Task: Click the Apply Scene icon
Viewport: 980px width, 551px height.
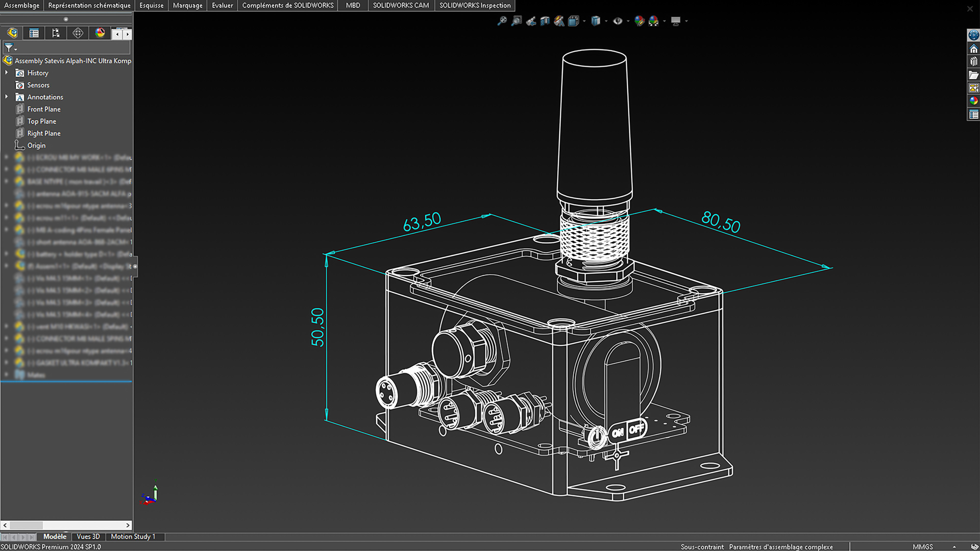Action: coord(654,21)
